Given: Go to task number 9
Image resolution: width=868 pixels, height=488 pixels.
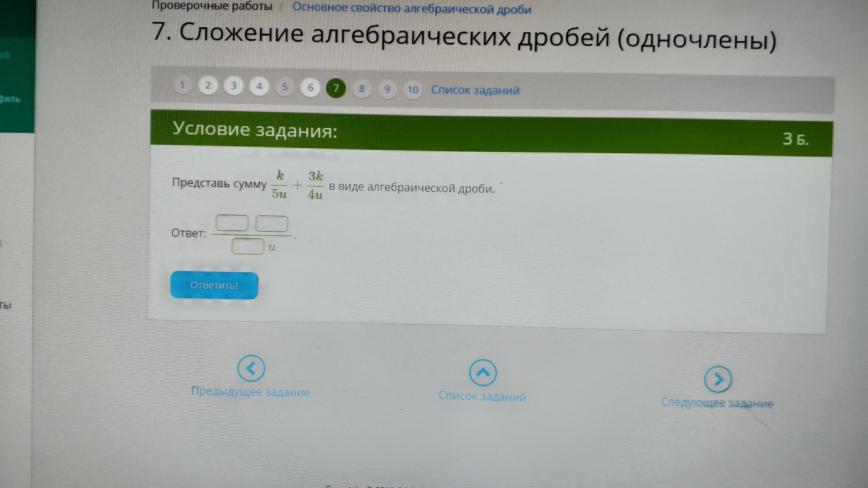Looking at the screenshot, I should pos(387,90).
